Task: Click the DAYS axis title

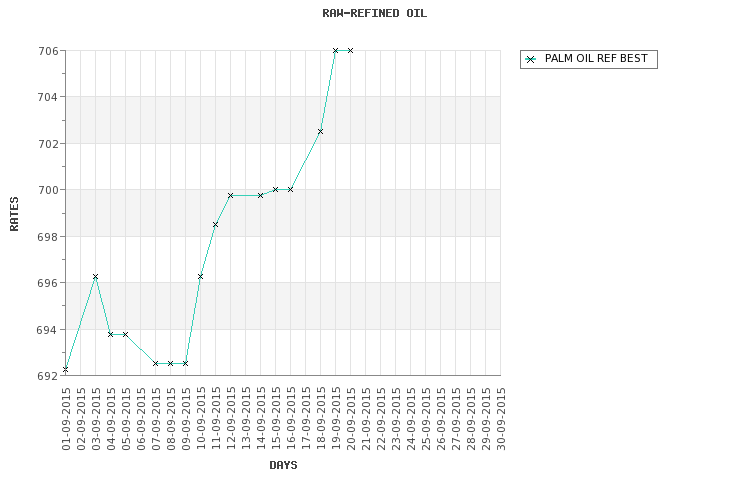Action: (283, 465)
